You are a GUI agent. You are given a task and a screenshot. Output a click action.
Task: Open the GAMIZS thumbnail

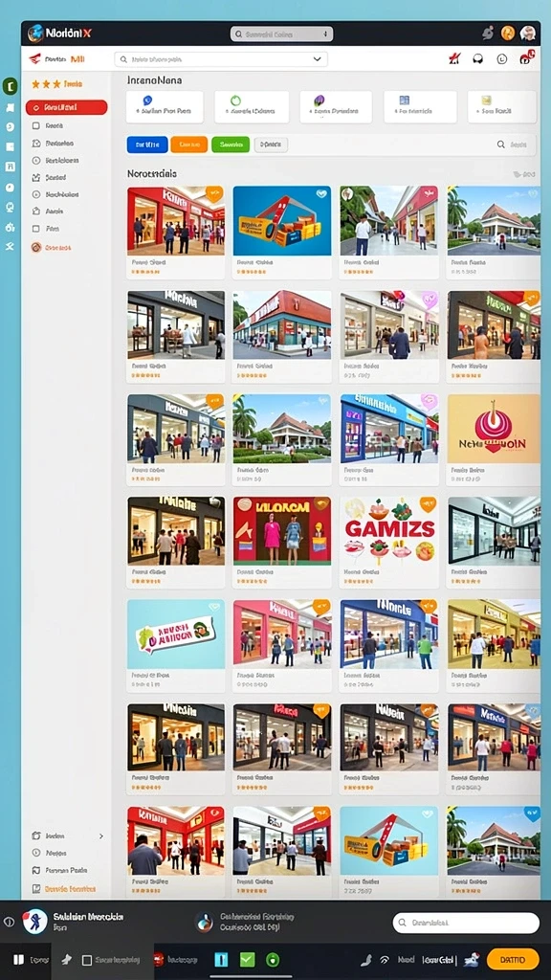tap(388, 530)
